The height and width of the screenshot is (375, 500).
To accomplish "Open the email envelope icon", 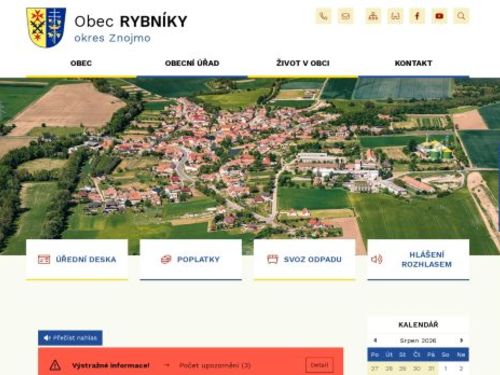I will (346, 16).
